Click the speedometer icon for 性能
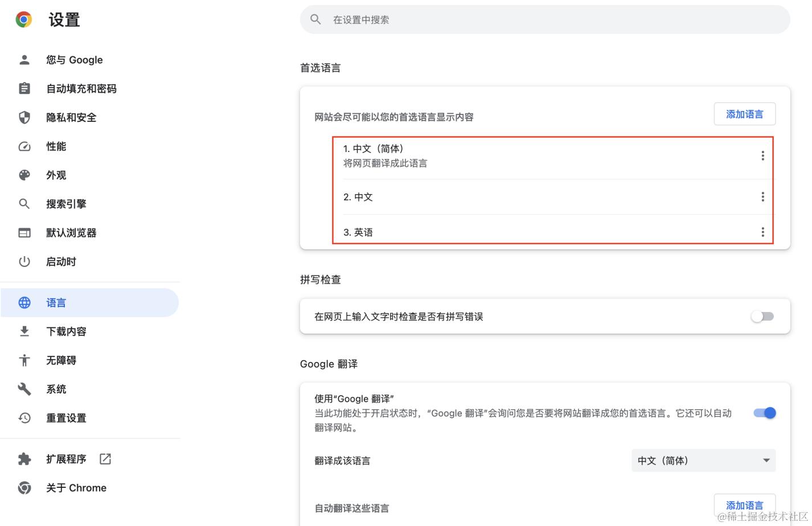The height and width of the screenshot is (526, 812). [x=24, y=146]
